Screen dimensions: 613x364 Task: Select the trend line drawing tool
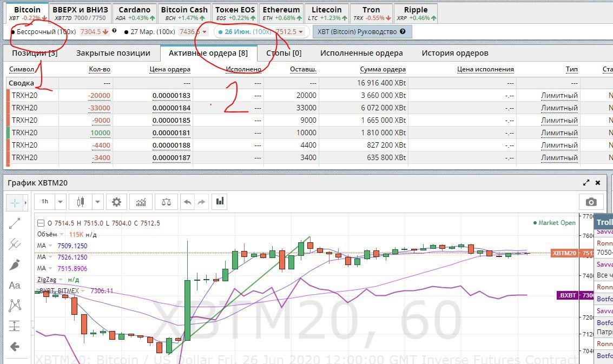pos(15,223)
